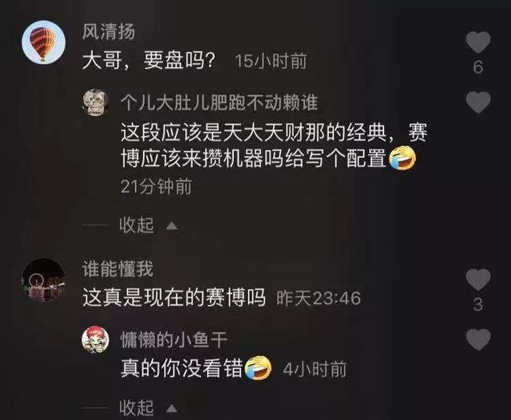Open the skull avatar of 个儿大肚儿肥跑不动赖谁
Image resolution: width=511 pixels, height=420 pixels.
[x=95, y=102]
